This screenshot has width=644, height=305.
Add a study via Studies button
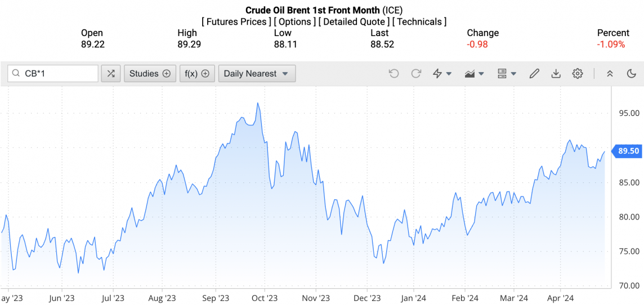tap(150, 74)
